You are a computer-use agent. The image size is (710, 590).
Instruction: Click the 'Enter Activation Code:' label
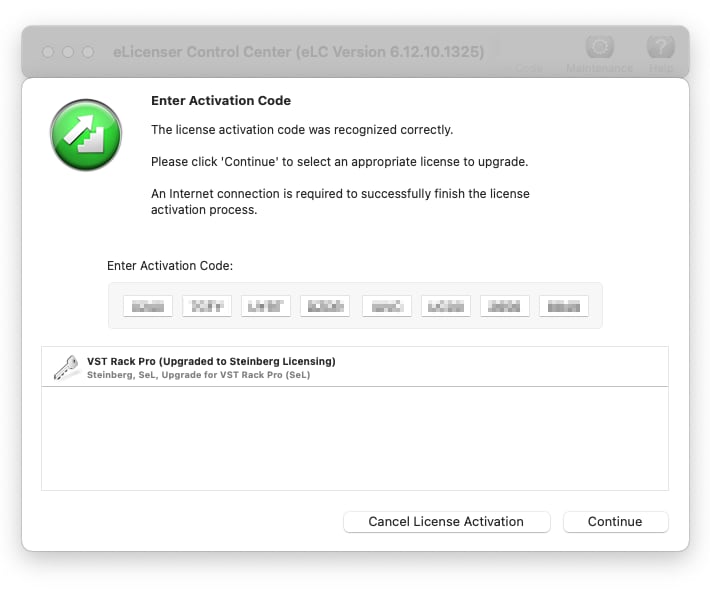170,266
